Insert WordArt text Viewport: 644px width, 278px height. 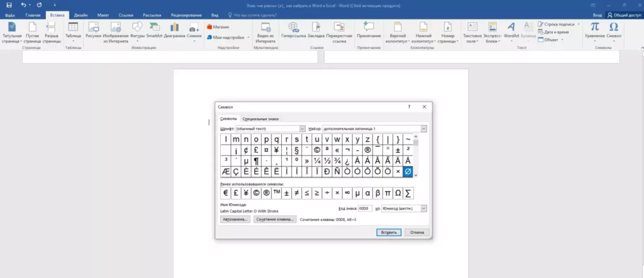(511, 33)
